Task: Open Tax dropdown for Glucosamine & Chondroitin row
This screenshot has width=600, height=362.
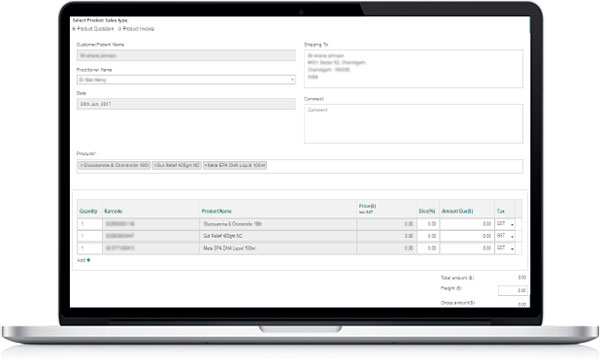Action: click(505, 224)
